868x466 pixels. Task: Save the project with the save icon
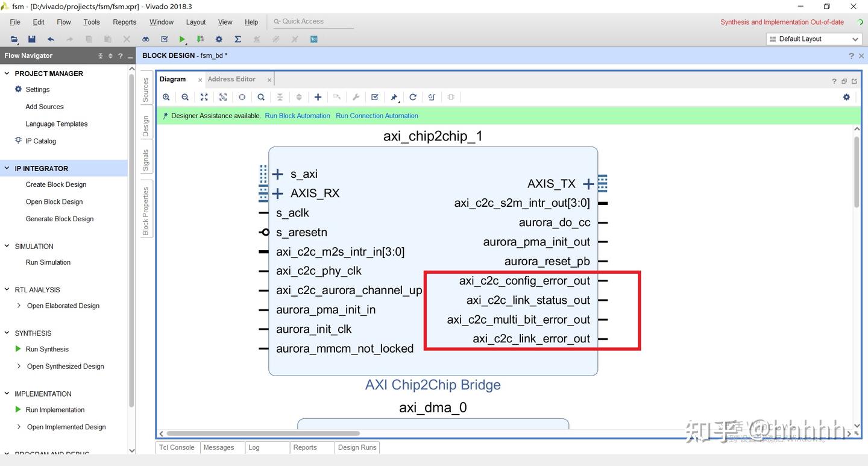point(31,39)
